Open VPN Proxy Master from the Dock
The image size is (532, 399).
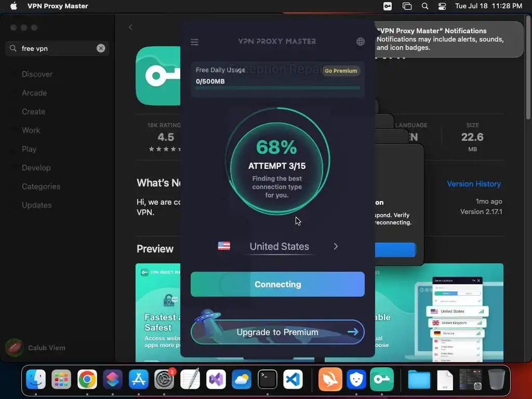tap(382, 379)
